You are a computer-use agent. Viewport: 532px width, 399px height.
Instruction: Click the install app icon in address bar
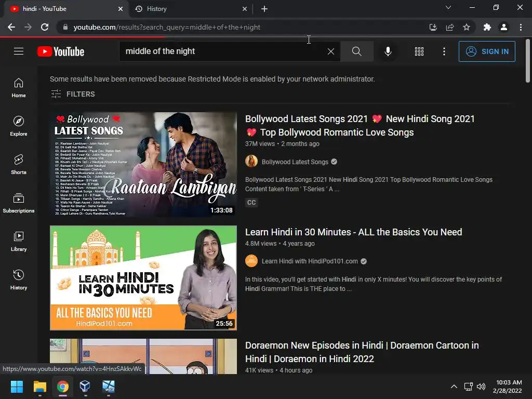click(x=433, y=27)
